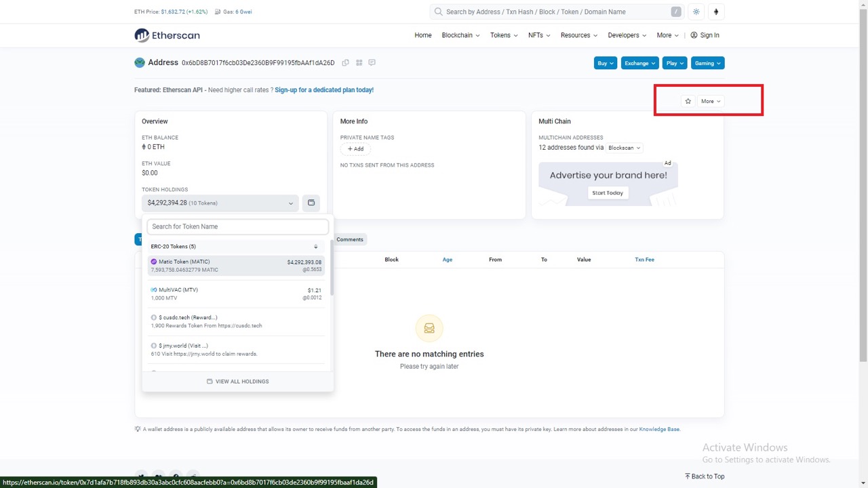Expand the Blockchain menu
The height and width of the screenshot is (488, 868).
460,35
